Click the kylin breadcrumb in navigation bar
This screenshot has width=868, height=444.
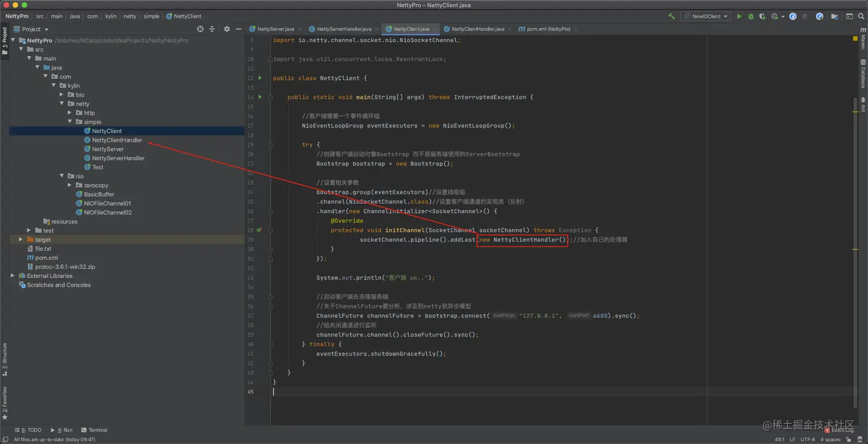pyautogui.click(x=110, y=16)
